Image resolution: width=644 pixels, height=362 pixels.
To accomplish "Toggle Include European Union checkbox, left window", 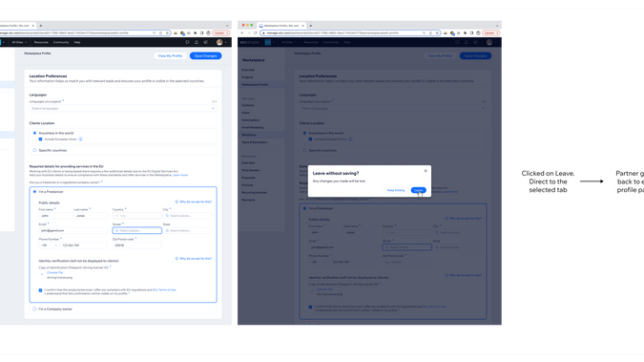I will [40, 139].
